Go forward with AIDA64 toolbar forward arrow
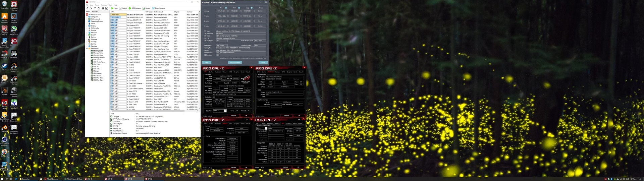Screen dimensions: 644x181 coord(91,8)
